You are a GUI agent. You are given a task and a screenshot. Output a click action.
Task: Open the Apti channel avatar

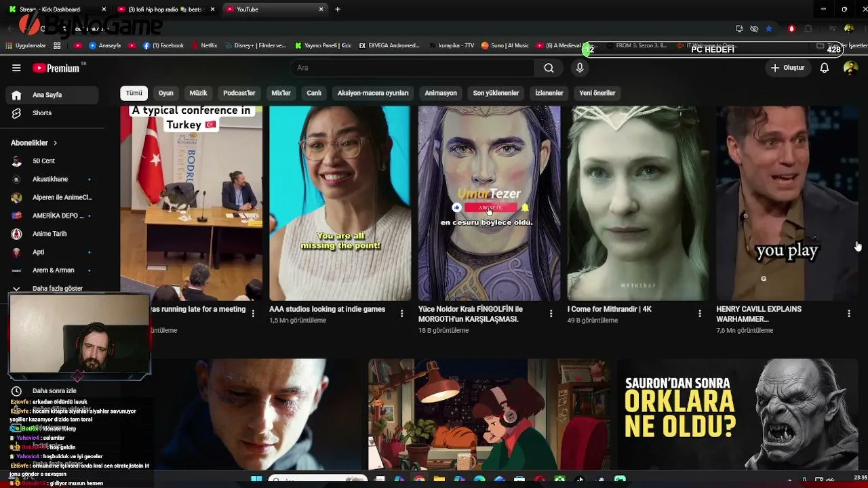[x=17, y=252]
